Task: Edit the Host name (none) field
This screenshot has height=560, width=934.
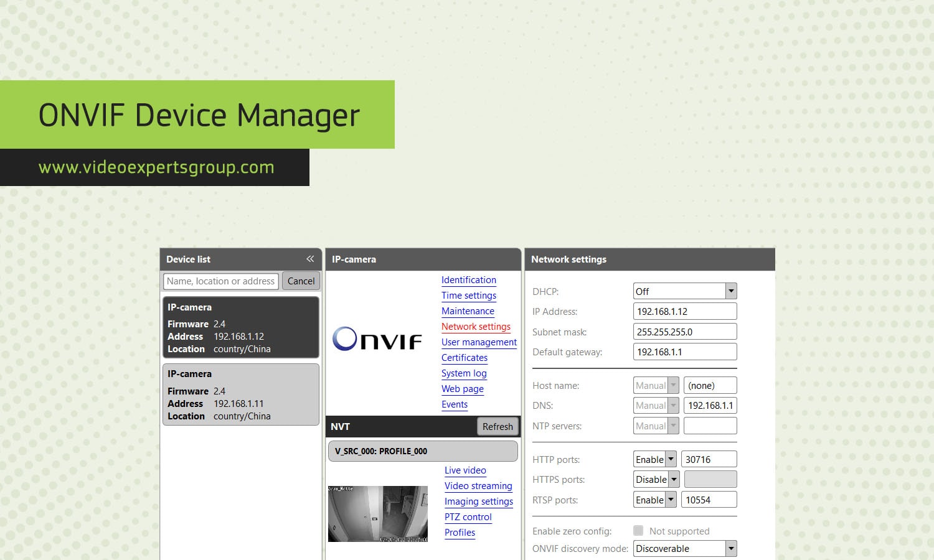Action: point(710,386)
